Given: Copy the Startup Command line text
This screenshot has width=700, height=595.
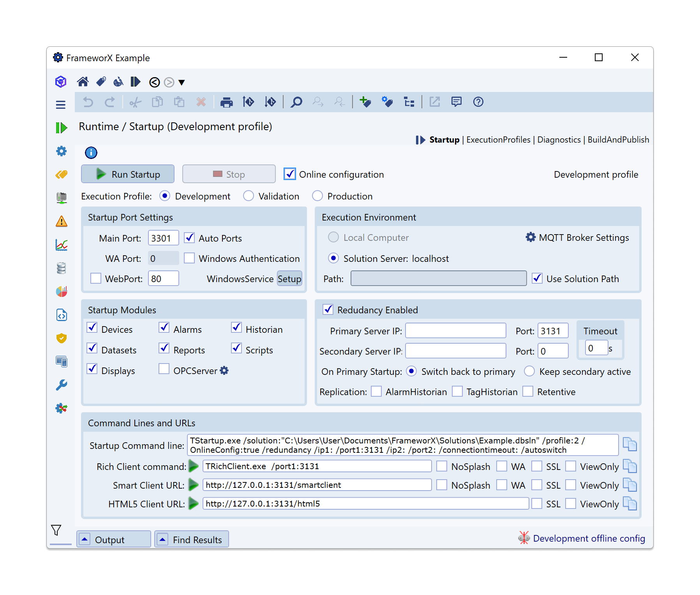Looking at the screenshot, I should (629, 445).
